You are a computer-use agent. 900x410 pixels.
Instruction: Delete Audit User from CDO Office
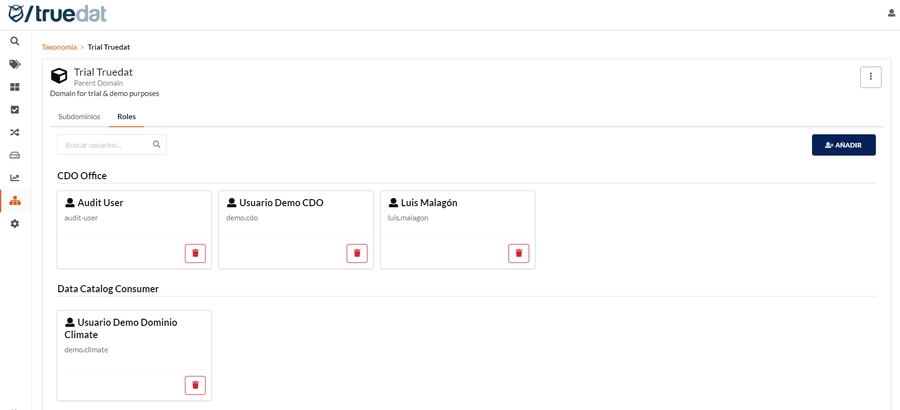pyautogui.click(x=195, y=253)
